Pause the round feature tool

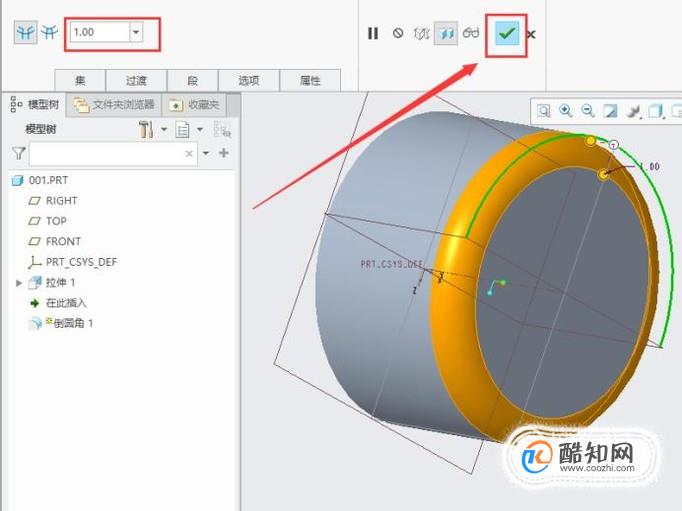tap(373, 33)
